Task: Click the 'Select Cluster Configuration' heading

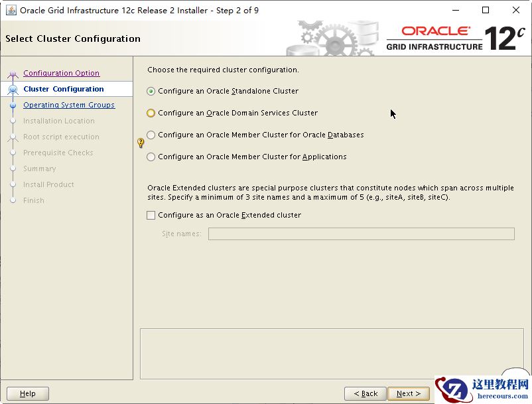Action: [73, 38]
